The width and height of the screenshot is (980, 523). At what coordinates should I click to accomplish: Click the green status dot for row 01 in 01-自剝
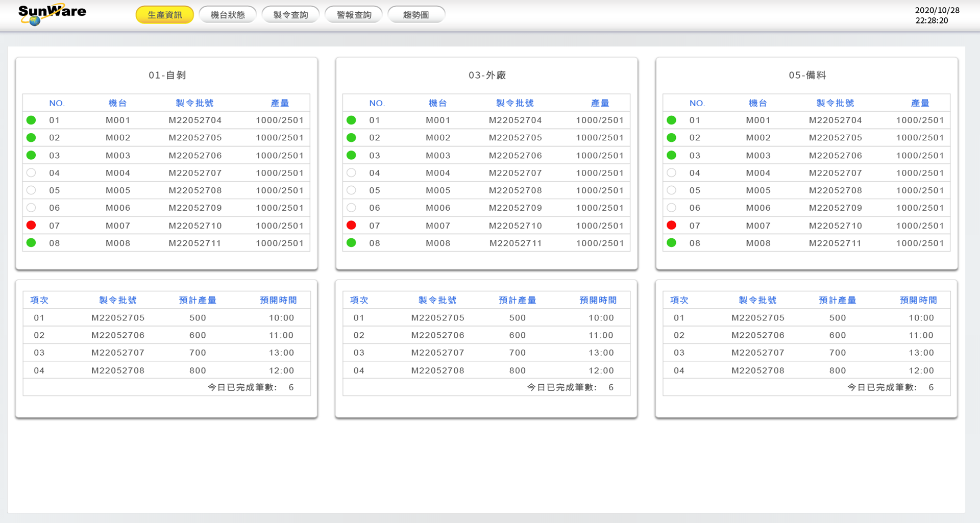tap(31, 120)
